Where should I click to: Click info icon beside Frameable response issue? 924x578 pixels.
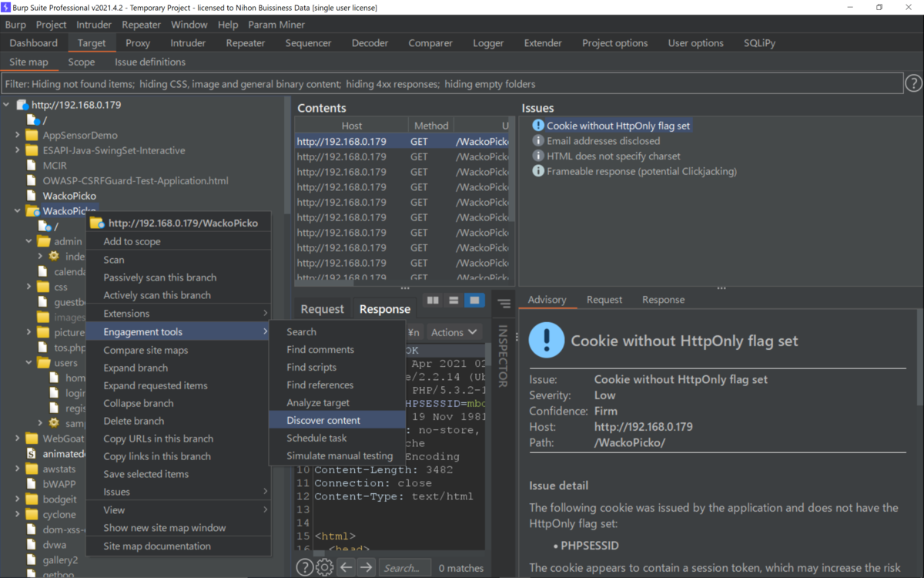click(538, 171)
